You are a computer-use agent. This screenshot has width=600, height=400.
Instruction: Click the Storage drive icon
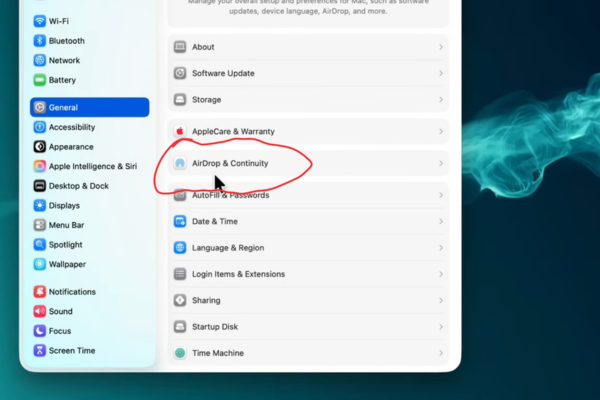180,100
